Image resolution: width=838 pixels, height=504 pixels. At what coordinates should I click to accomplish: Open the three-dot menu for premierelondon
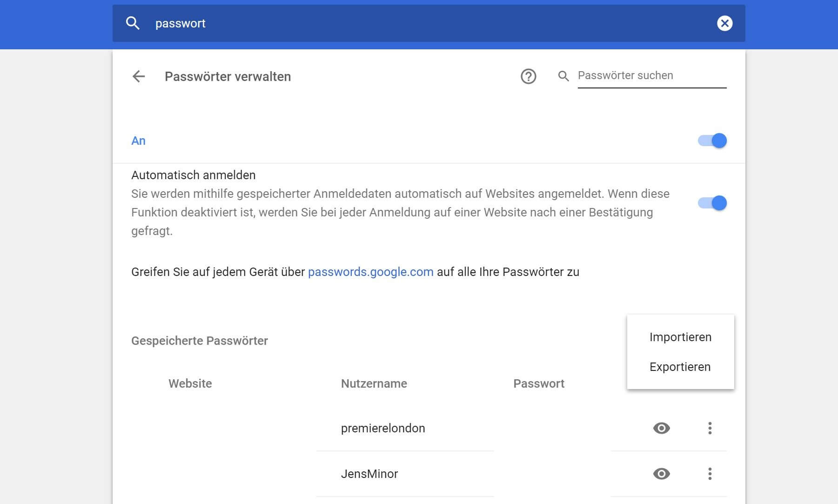(x=710, y=428)
